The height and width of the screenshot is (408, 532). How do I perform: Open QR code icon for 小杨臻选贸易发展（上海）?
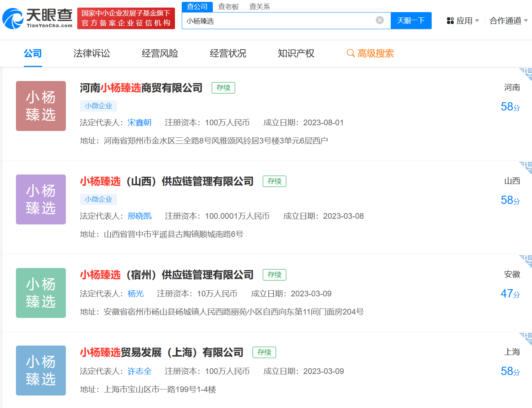click(x=526, y=338)
